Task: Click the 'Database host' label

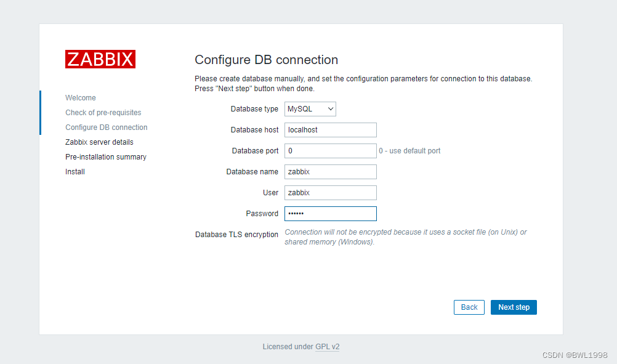Action: pos(254,130)
